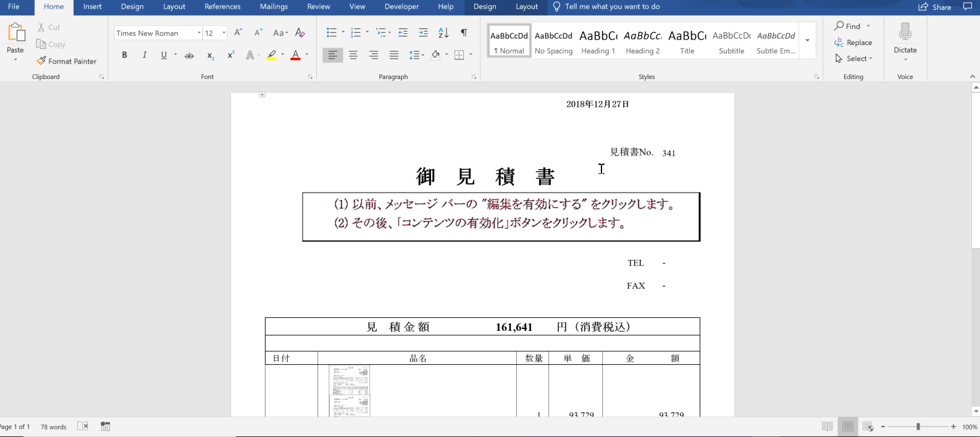This screenshot has height=437, width=980.
Task: Open Replace in the Editing group
Action: pyautogui.click(x=853, y=43)
